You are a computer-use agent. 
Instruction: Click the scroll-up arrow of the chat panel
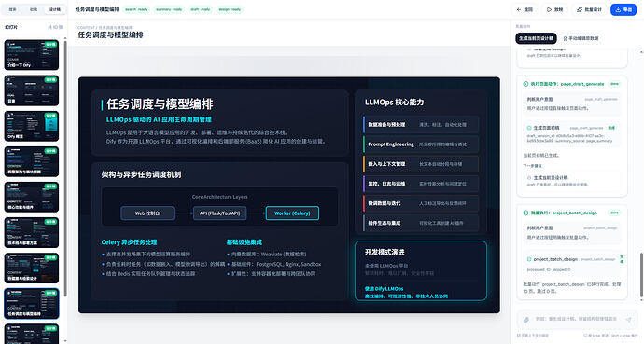641,52
